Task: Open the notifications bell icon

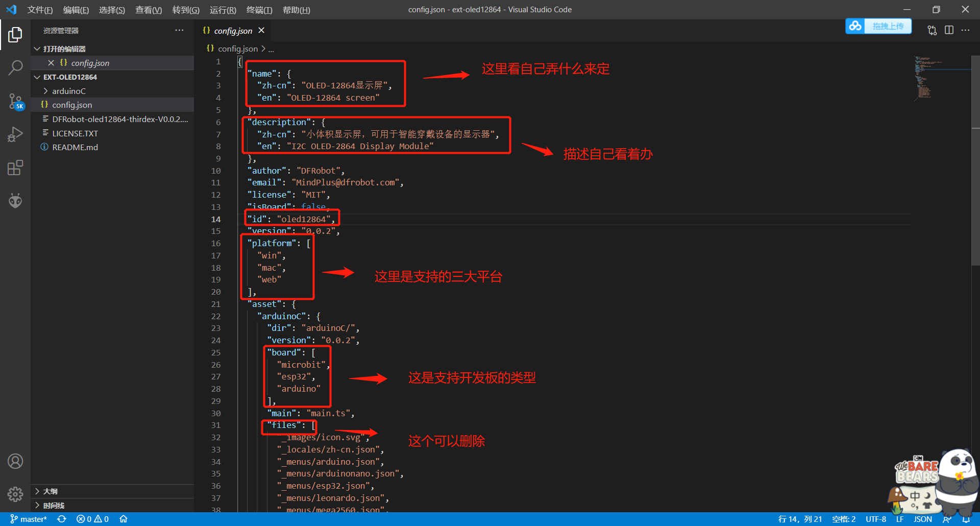Action: [x=966, y=519]
